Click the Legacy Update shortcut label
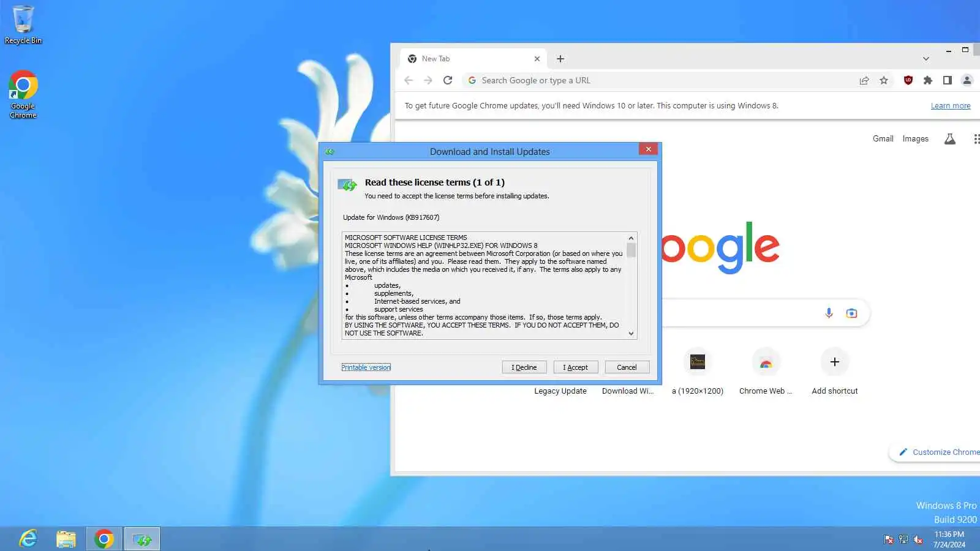 (x=560, y=391)
